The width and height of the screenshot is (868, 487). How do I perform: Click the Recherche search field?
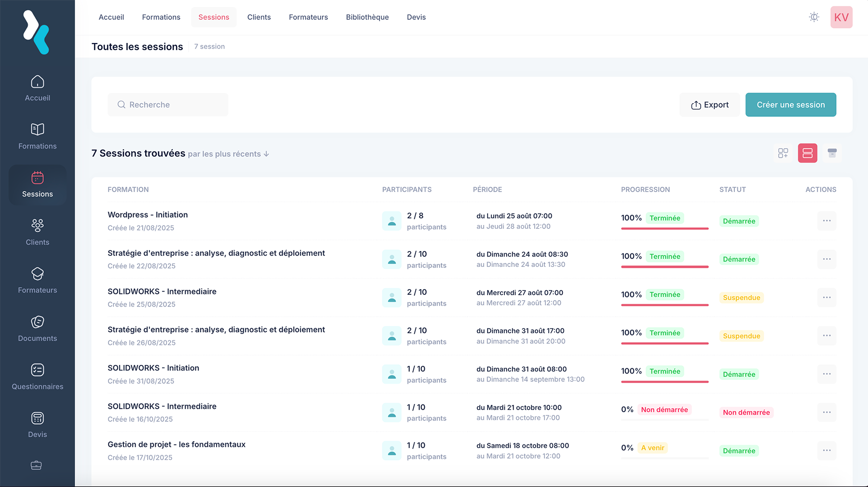tap(168, 105)
